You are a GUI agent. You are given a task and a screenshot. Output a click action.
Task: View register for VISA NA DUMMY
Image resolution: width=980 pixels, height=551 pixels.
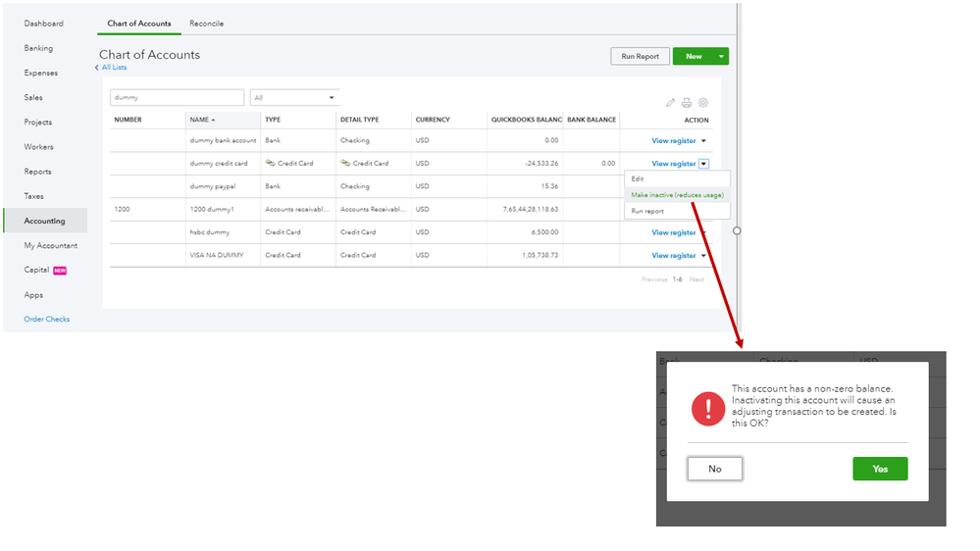pos(673,256)
